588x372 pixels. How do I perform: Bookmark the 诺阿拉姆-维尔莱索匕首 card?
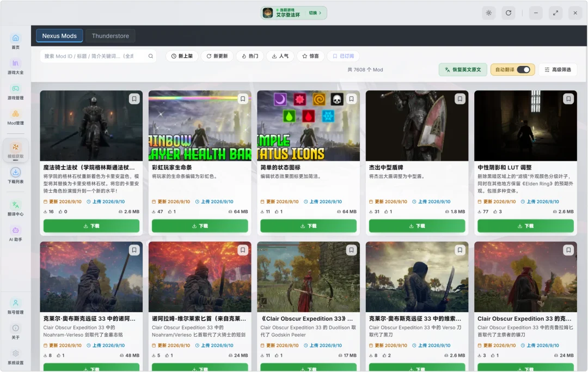coord(243,250)
